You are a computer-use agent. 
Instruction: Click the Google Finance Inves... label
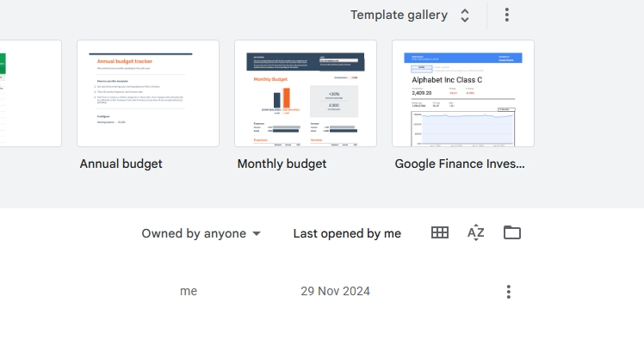(460, 164)
